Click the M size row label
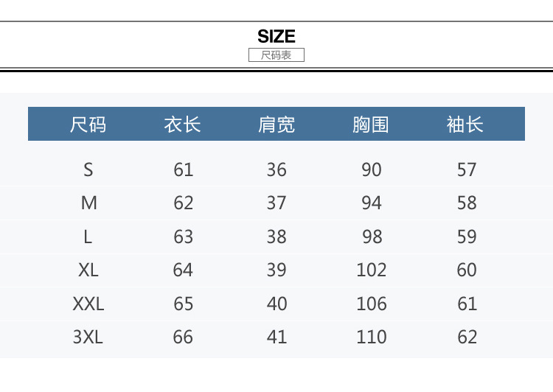This screenshot has height=392, width=553. (x=88, y=203)
